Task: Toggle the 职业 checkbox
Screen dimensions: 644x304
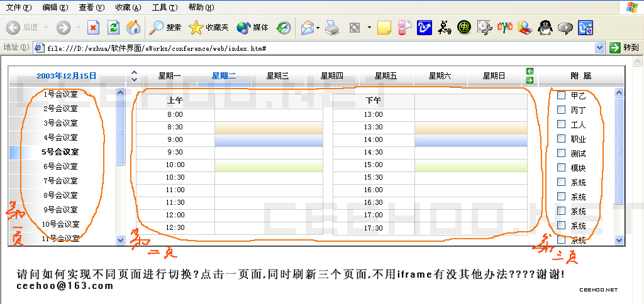Action: click(562, 139)
